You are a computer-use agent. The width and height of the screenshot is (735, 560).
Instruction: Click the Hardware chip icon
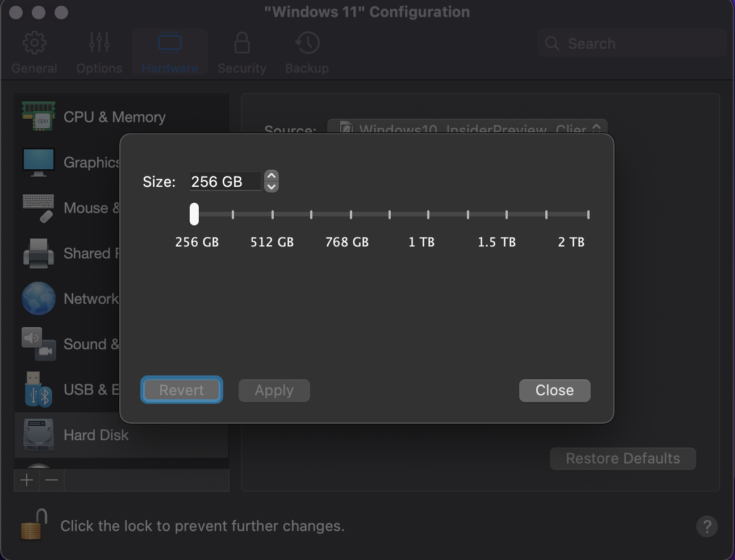170,43
